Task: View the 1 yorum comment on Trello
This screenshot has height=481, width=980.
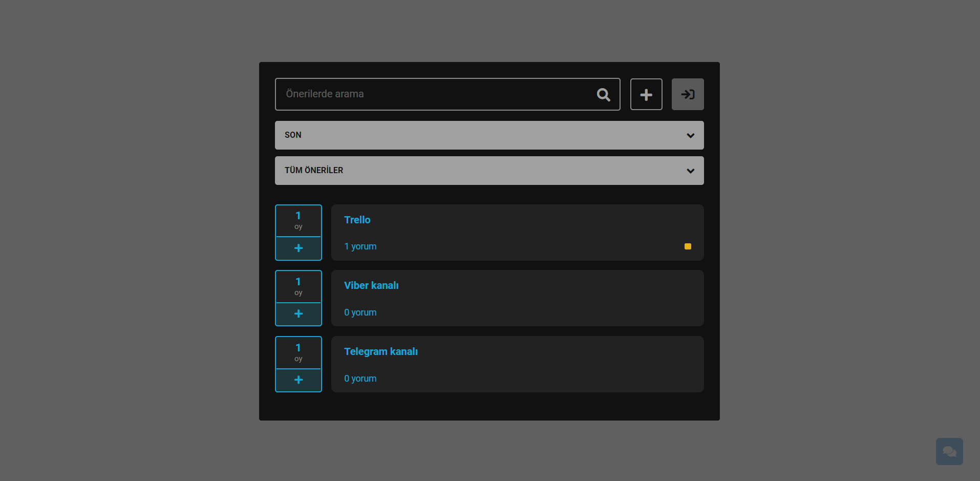Action: tap(360, 246)
